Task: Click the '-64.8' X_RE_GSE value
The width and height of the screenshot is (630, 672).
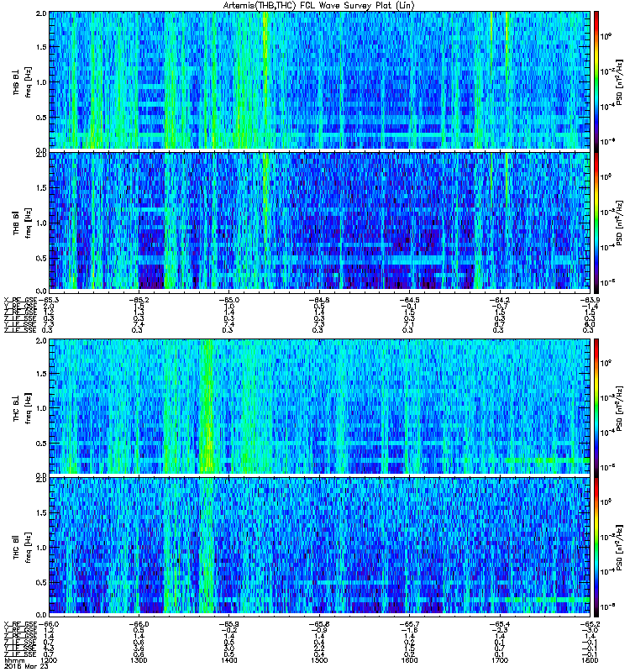Action: tap(319, 300)
